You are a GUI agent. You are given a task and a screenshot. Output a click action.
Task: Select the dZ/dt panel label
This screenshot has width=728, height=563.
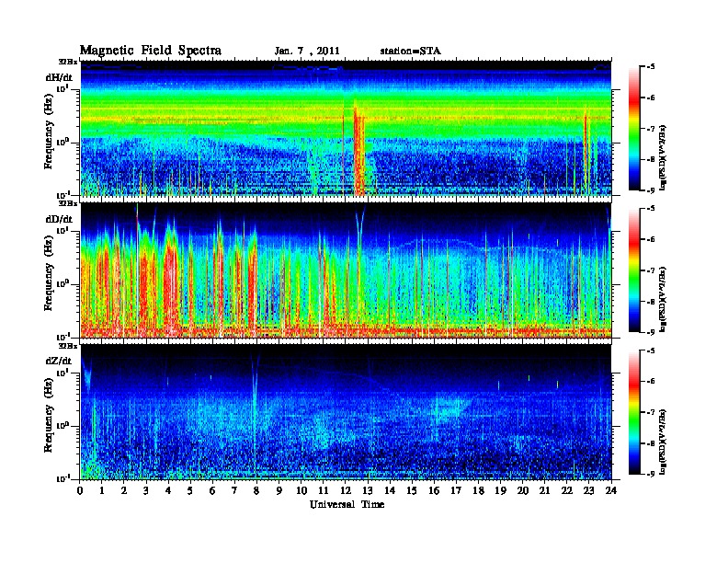pos(59,361)
